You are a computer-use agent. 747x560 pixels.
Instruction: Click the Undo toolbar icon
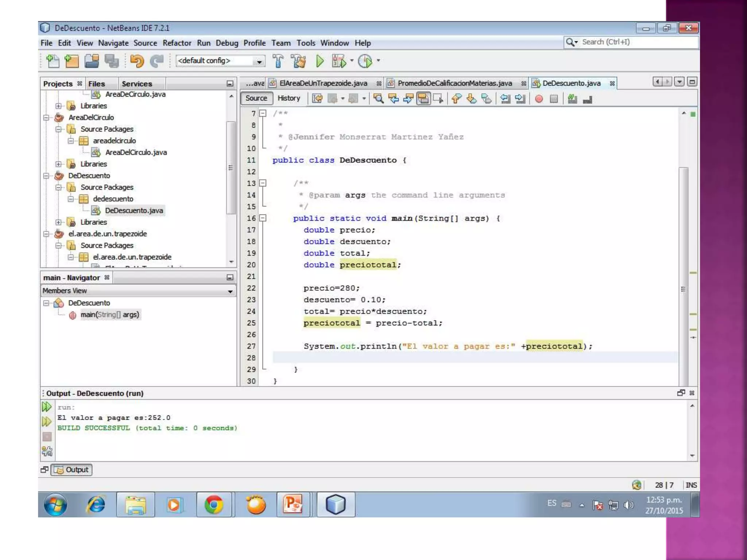137,61
